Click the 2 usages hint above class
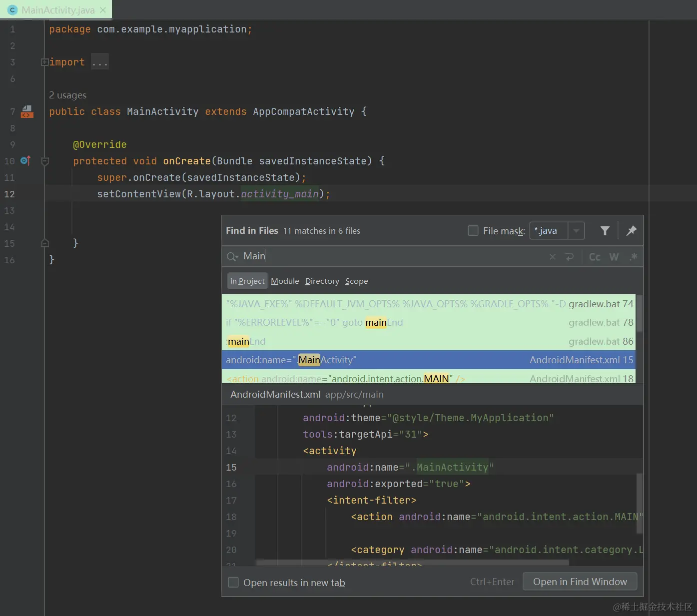The height and width of the screenshot is (616, 697). tap(67, 95)
